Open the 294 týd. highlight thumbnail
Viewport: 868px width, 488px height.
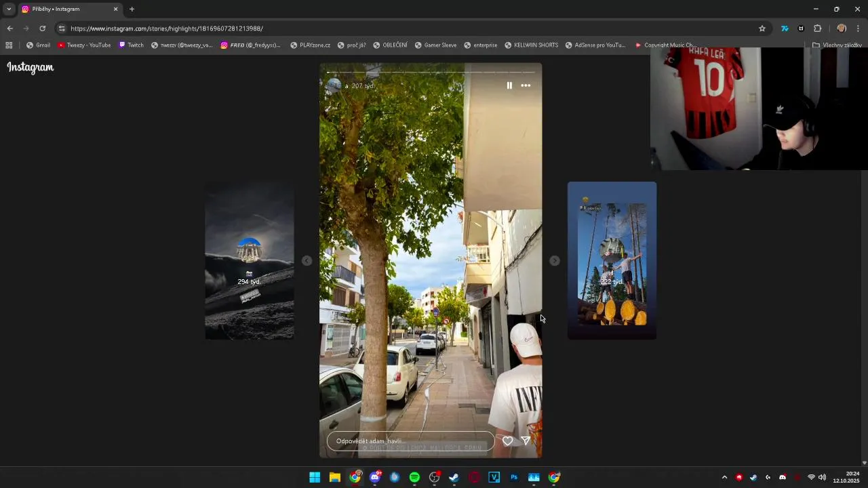click(x=250, y=261)
